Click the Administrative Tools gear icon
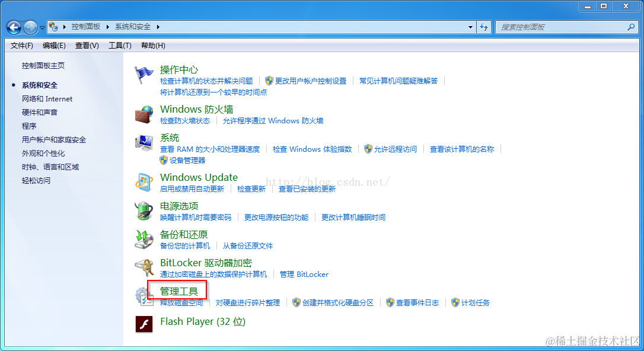 pyautogui.click(x=144, y=296)
